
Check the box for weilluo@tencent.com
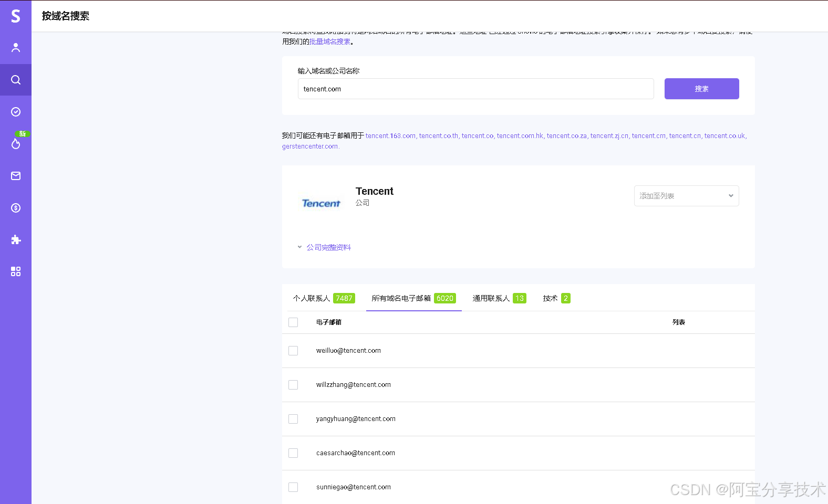[x=293, y=351]
